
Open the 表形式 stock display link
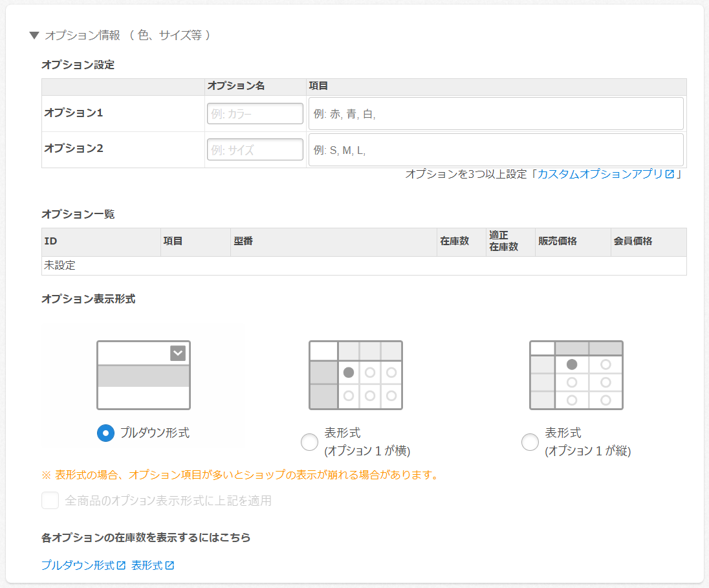pyautogui.click(x=147, y=565)
